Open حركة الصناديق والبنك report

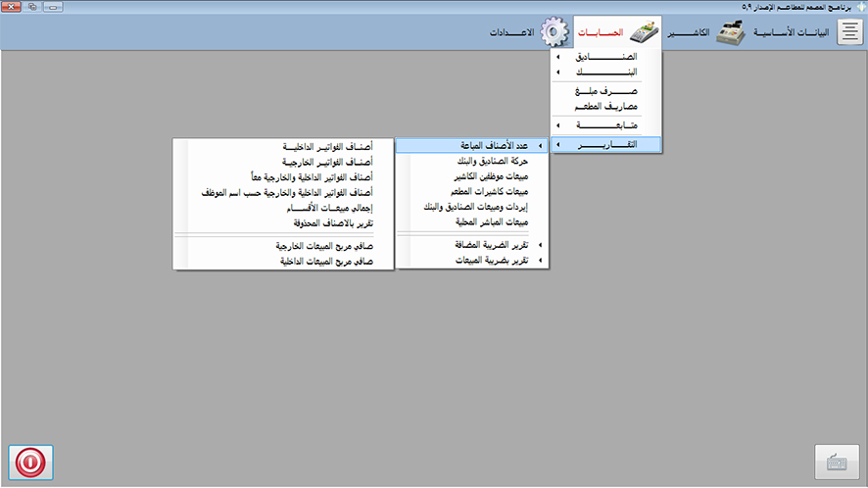[471, 161]
